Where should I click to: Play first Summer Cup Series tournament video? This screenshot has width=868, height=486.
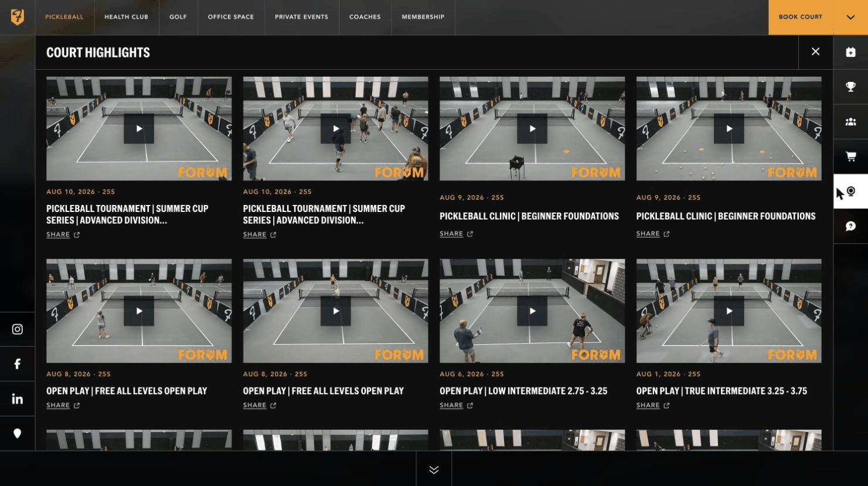139,129
